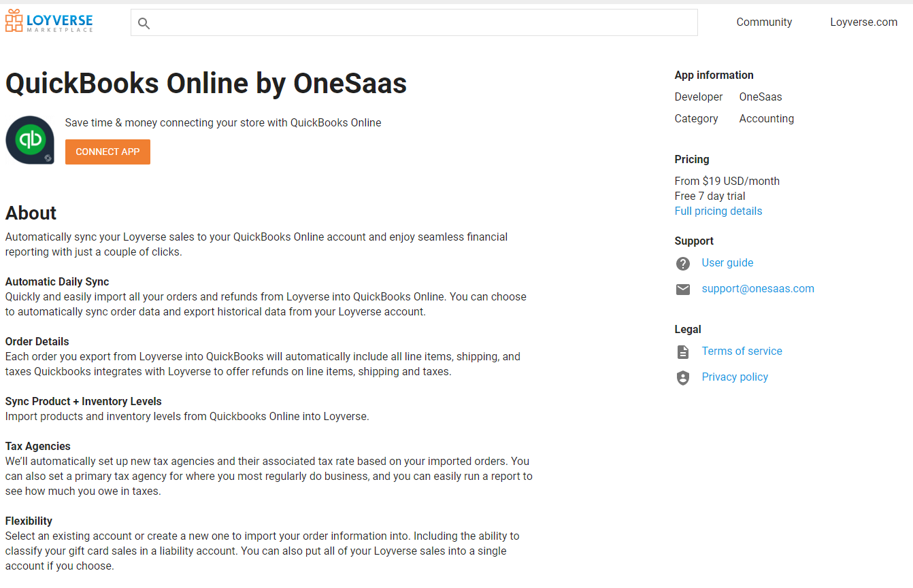Click the Privacy policy shield icon
The image size is (913, 588).
tap(683, 378)
